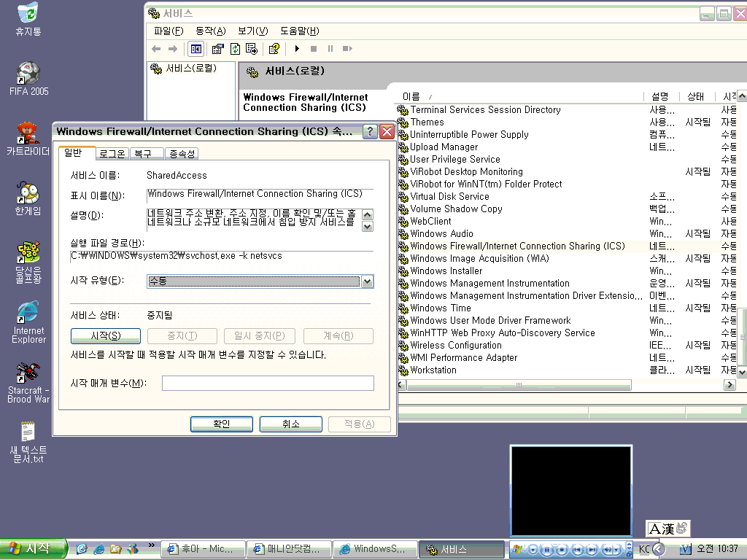Open the Help icon in Services toolbar
The width and height of the screenshot is (747, 560).
tap(274, 49)
